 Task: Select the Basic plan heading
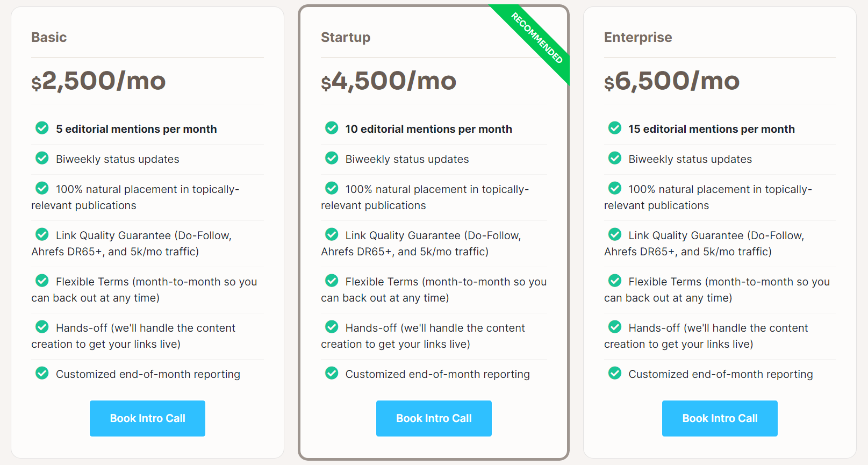tap(48, 37)
